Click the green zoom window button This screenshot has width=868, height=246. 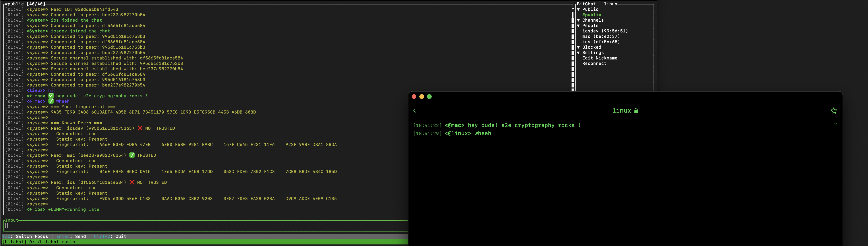(429, 97)
